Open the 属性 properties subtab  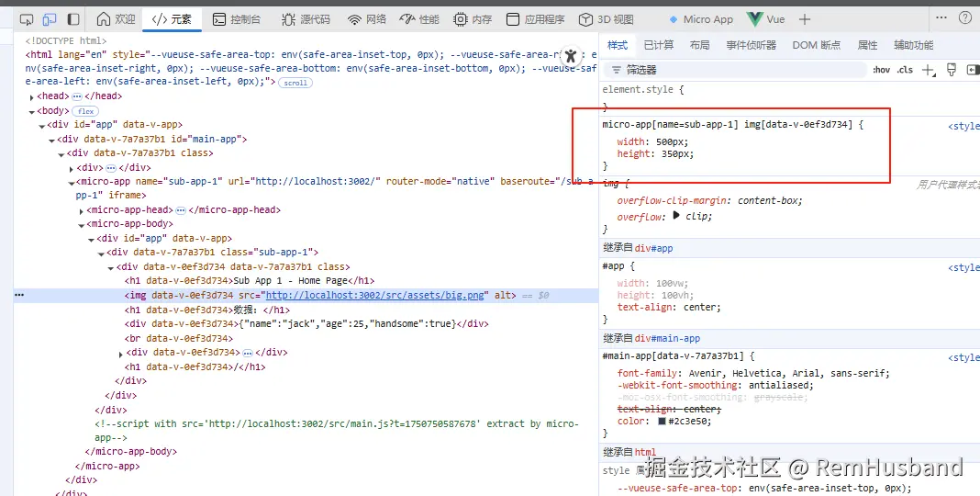867,45
